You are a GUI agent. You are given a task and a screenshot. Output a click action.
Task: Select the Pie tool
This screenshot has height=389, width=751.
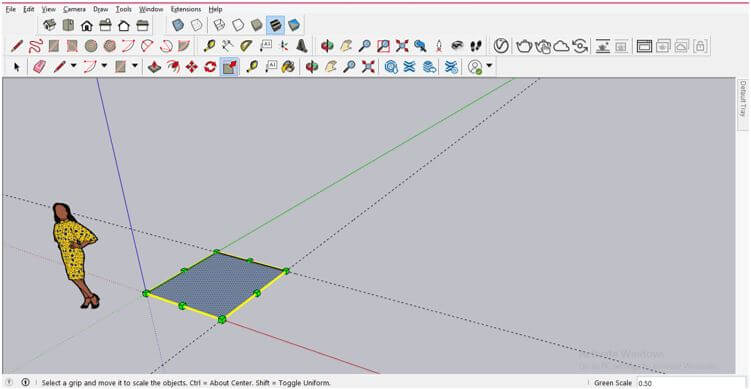coord(184,46)
